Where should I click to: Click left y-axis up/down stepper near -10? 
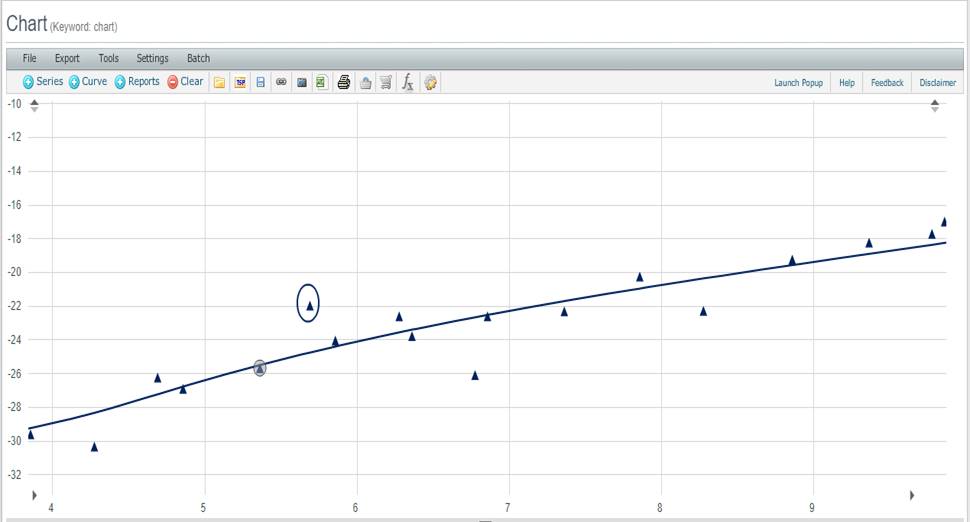tap(34, 104)
